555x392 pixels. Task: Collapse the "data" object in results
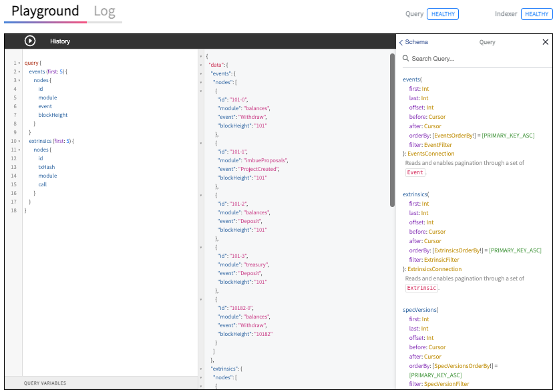coord(201,65)
